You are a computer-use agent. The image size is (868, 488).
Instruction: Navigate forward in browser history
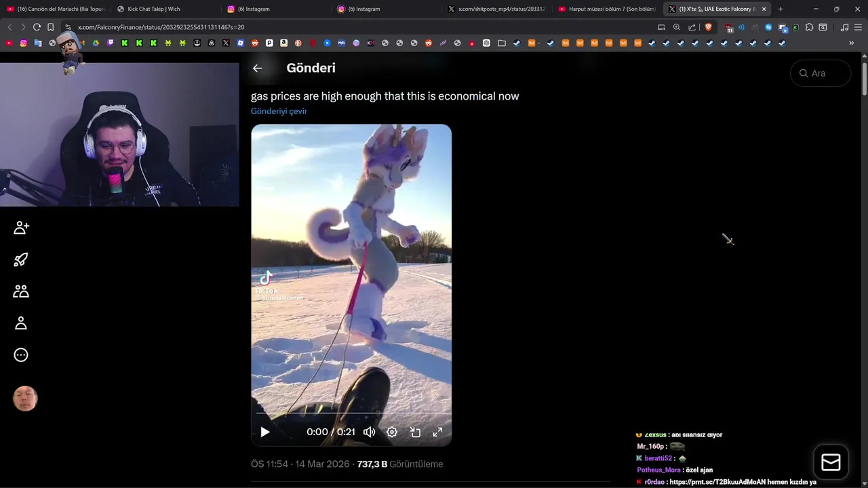(23, 27)
